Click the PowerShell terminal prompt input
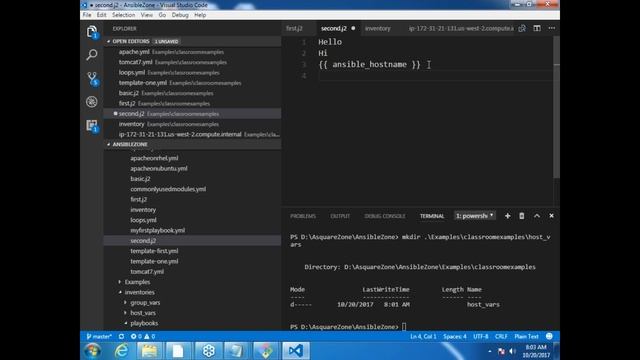Viewport: 640px width, 360px height. 404,327
